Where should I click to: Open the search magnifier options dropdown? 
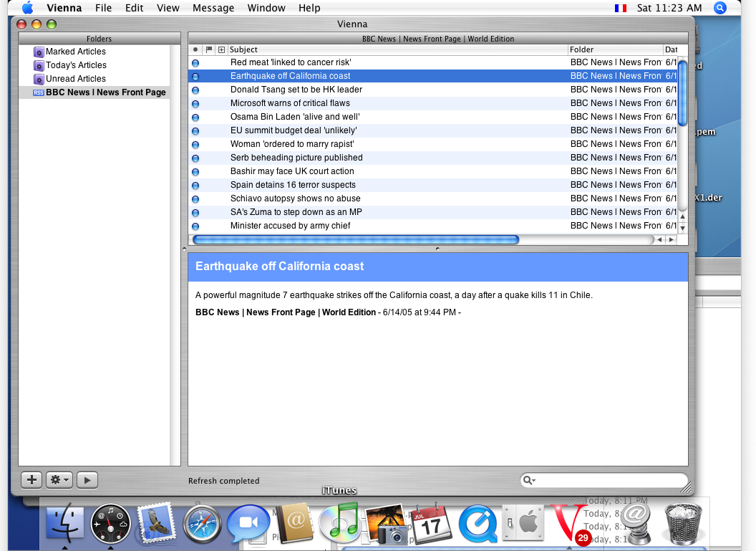pos(529,480)
